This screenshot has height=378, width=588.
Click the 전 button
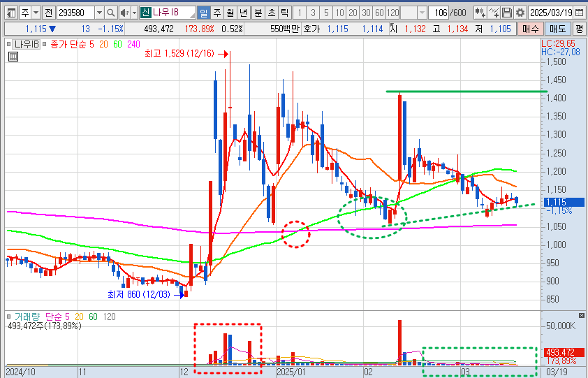coord(48,13)
